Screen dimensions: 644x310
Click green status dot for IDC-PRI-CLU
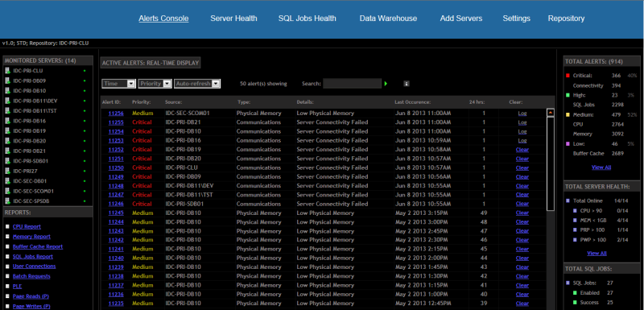pyautogui.click(x=85, y=71)
